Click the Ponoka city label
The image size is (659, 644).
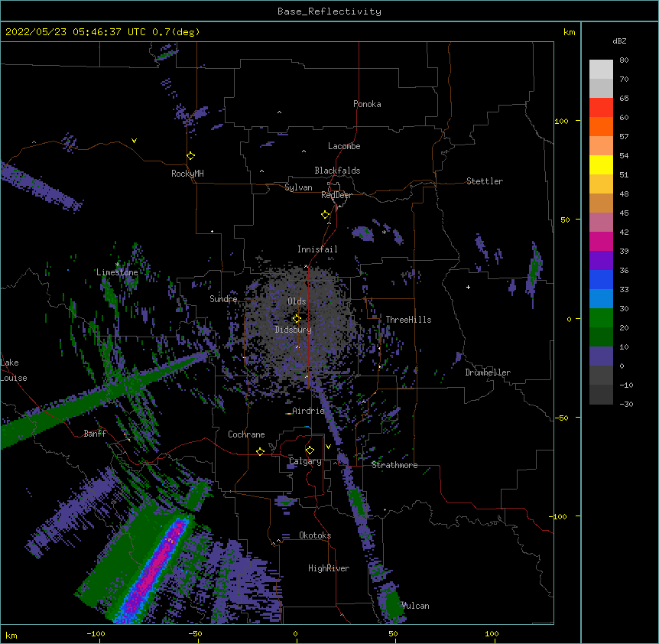coord(367,104)
